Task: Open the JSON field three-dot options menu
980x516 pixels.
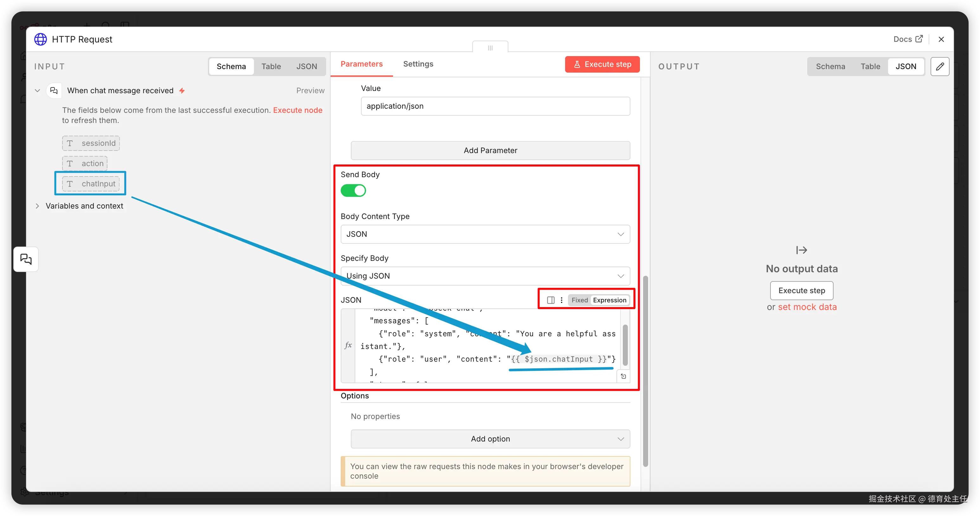Action: tap(562, 300)
